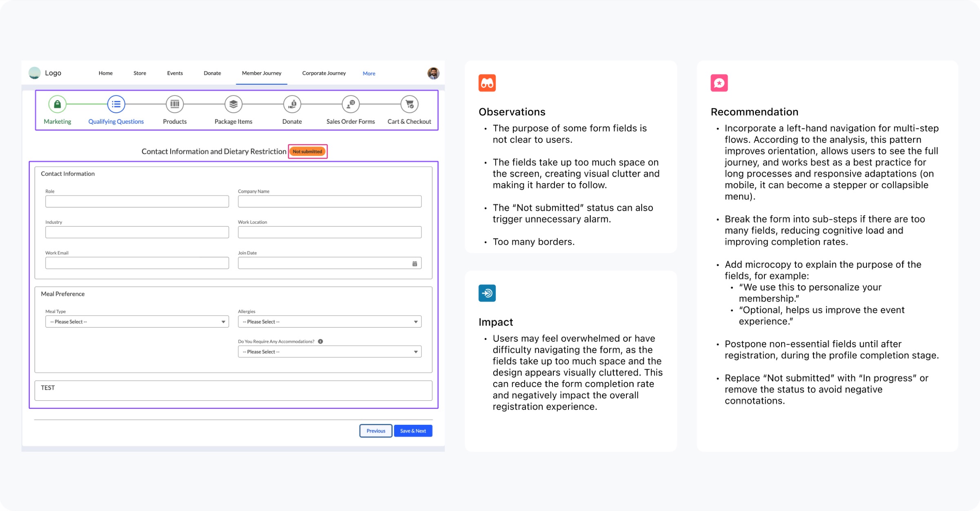
Task: Click the info icon beside Accommodations question
Action: (x=321, y=341)
